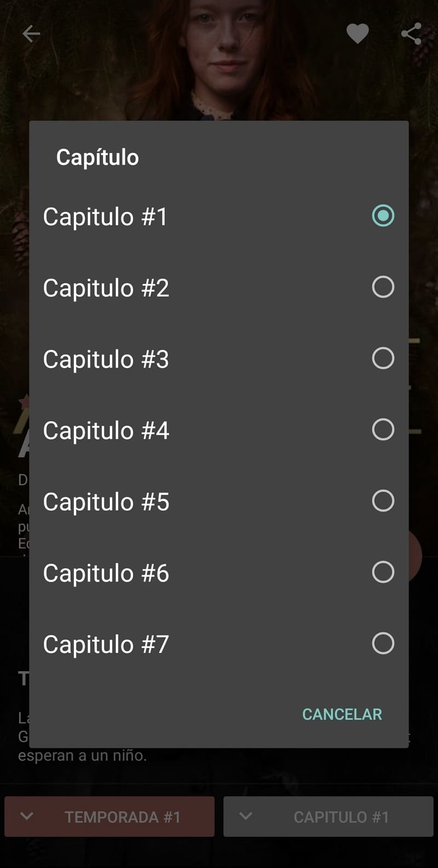
Task: Tap the back arrow icon
Action: pos(31,34)
